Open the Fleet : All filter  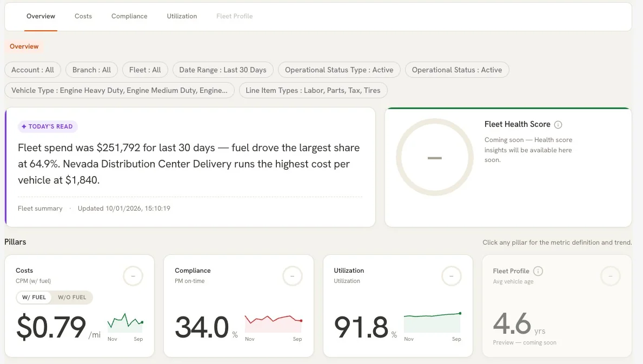[x=145, y=70]
